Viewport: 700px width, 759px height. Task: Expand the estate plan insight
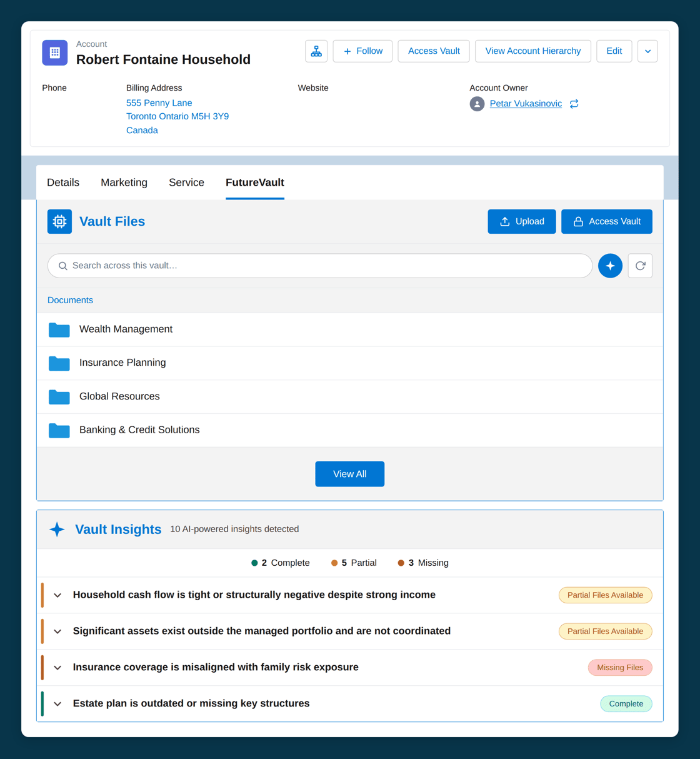[57, 704]
